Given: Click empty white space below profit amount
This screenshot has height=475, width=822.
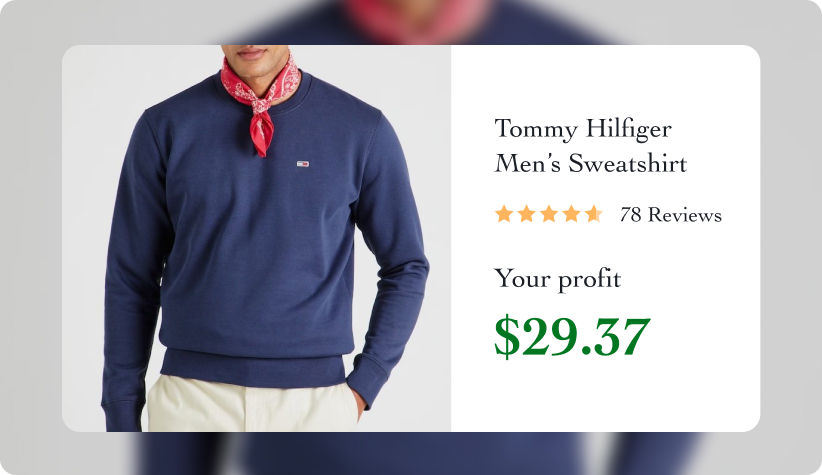Looking at the screenshot, I should point(605,398).
